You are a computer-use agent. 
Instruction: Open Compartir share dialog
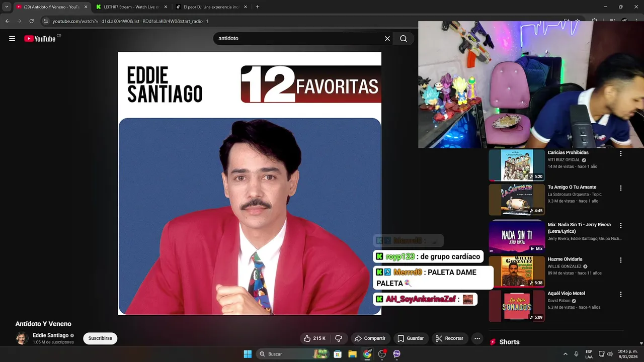click(x=369, y=338)
